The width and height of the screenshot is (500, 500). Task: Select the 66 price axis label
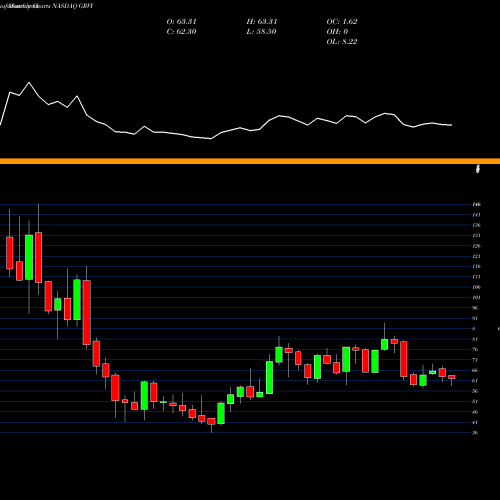pyautogui.click(x=475, y=370)
